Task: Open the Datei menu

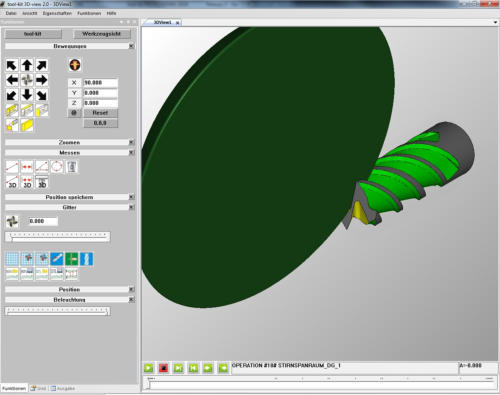Action: [11, 13]
